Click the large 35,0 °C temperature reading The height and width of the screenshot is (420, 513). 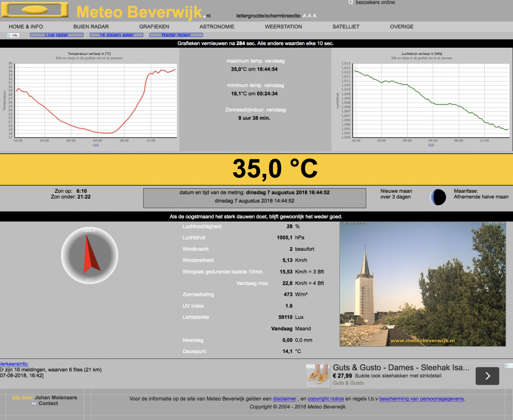point(275,169)
